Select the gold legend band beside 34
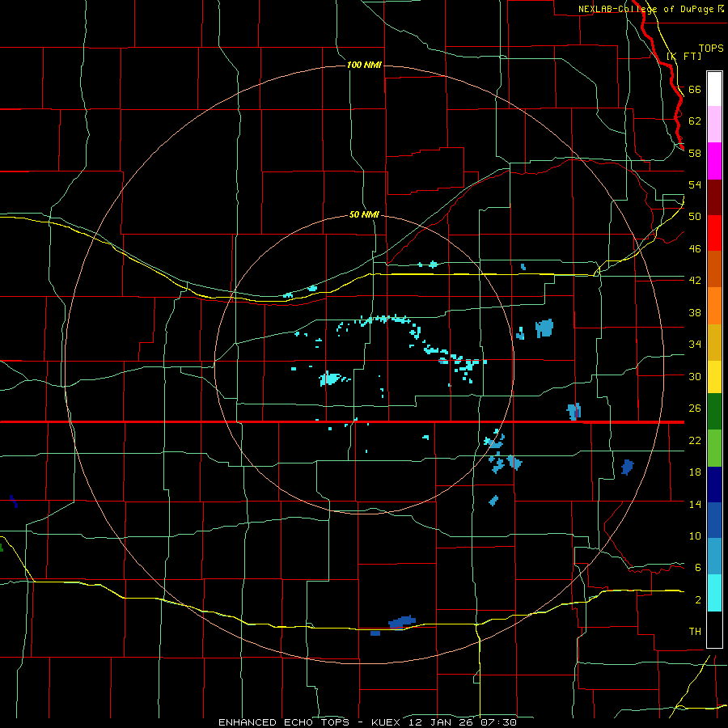The height and width of the screenshot is (728, 728). tap(714, 342)
